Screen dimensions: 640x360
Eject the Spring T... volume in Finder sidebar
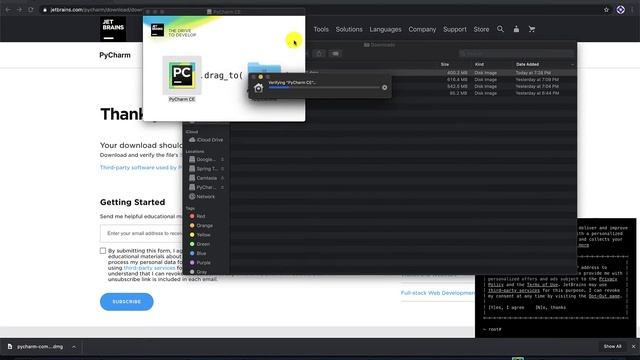222,169
